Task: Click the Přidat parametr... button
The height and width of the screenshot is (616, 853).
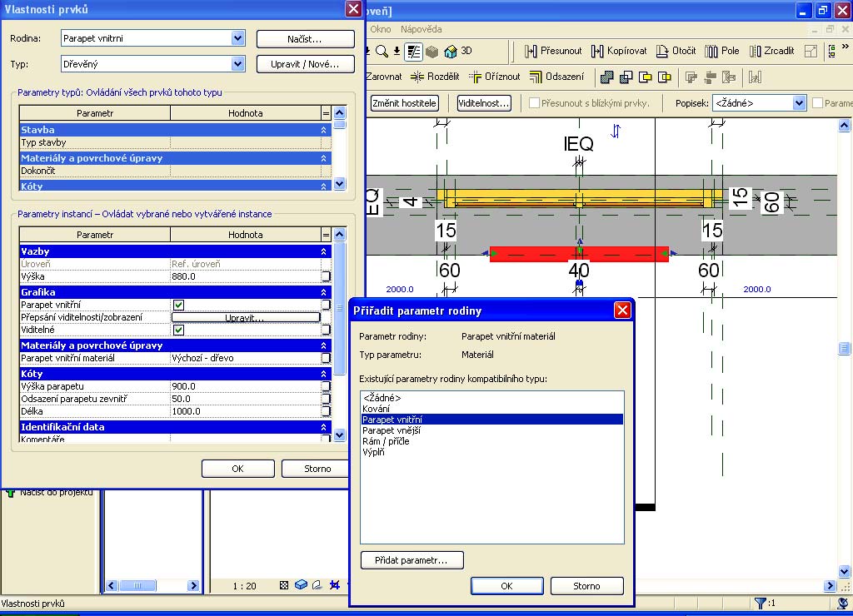Action: pos(412,560)
